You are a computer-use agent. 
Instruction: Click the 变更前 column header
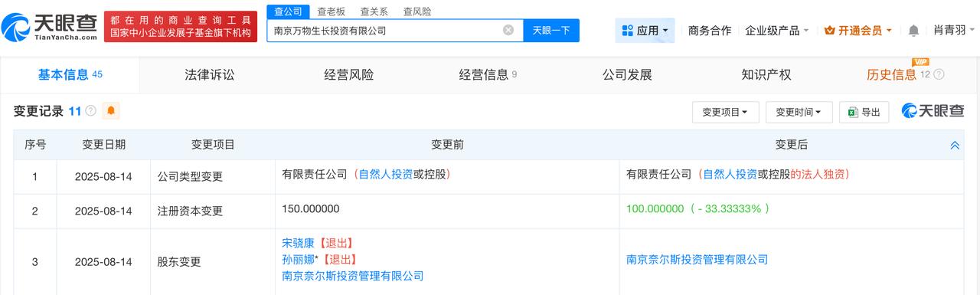(x=447, y=144)
